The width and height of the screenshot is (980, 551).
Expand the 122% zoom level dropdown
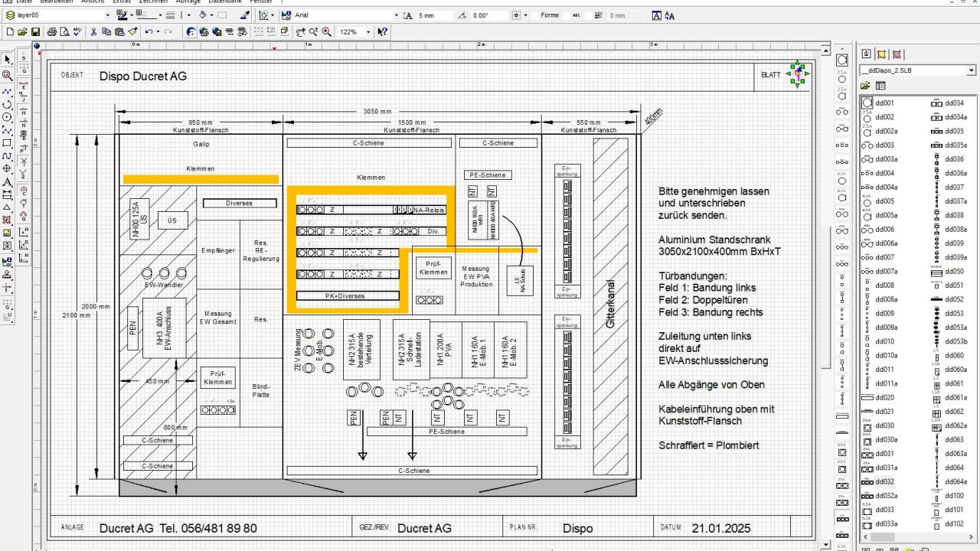[368, 32]
